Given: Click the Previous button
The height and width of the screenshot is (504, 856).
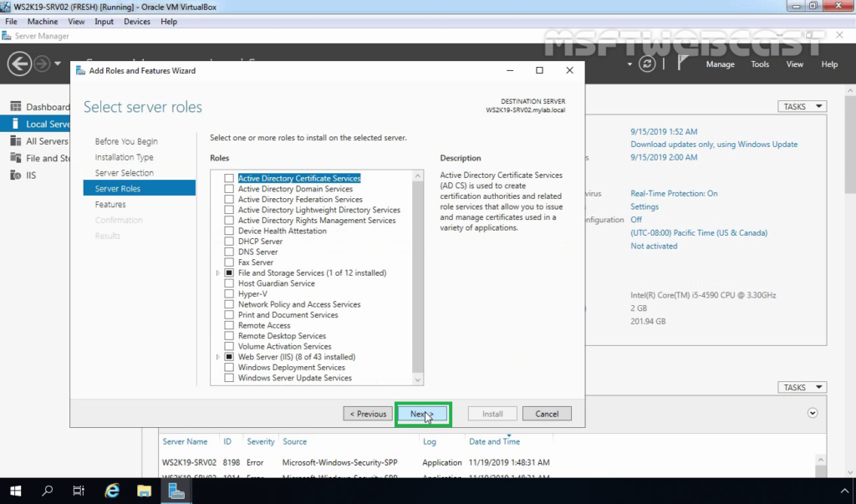Looking at the screenshot, I should click(368, 414).
